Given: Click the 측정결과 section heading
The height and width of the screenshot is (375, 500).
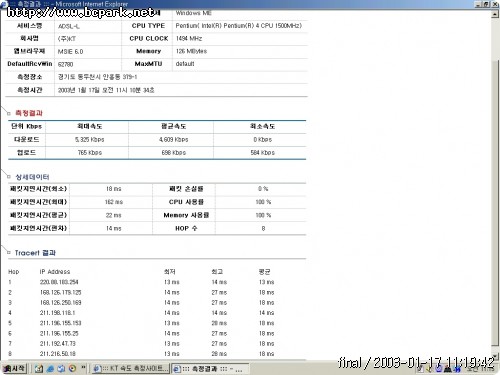Looking at the screenshot, I should [29, 113].
